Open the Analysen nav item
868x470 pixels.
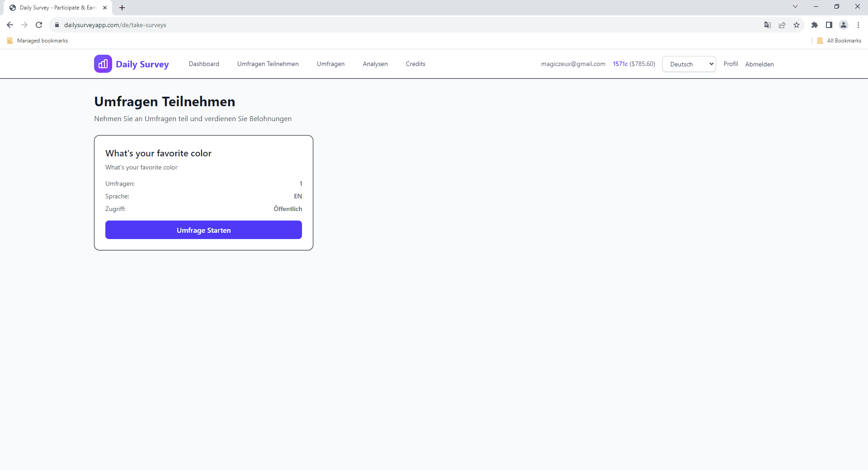click(375, 64)
